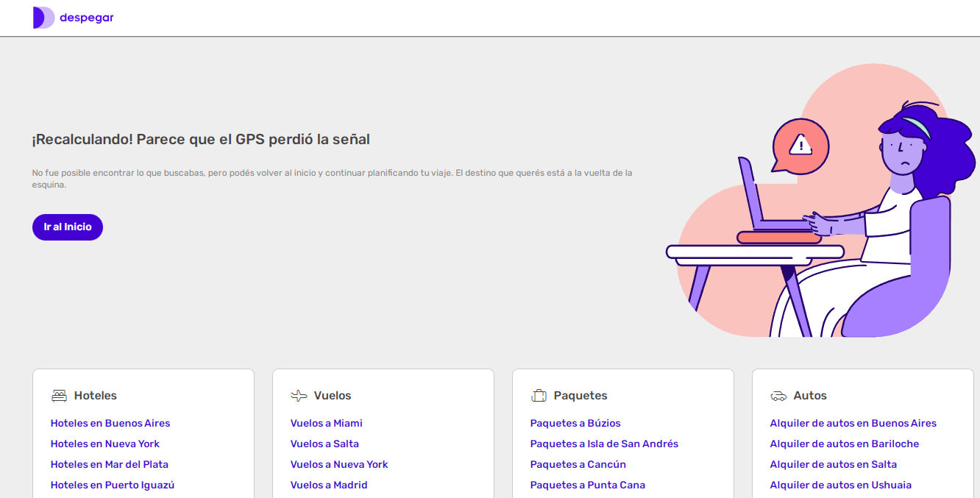Screen dimensions: 980x498
Task: Open Vuelos a Madrid link
Action: [x=329, y=485]
